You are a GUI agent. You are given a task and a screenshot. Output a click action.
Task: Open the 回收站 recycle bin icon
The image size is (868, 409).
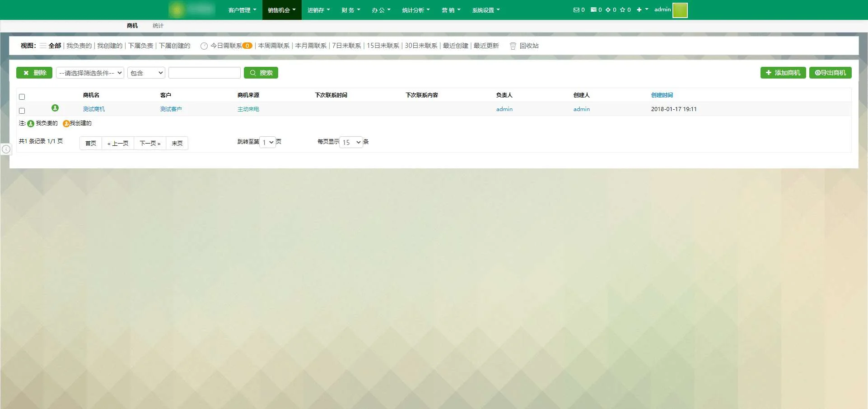click(513, 46)
